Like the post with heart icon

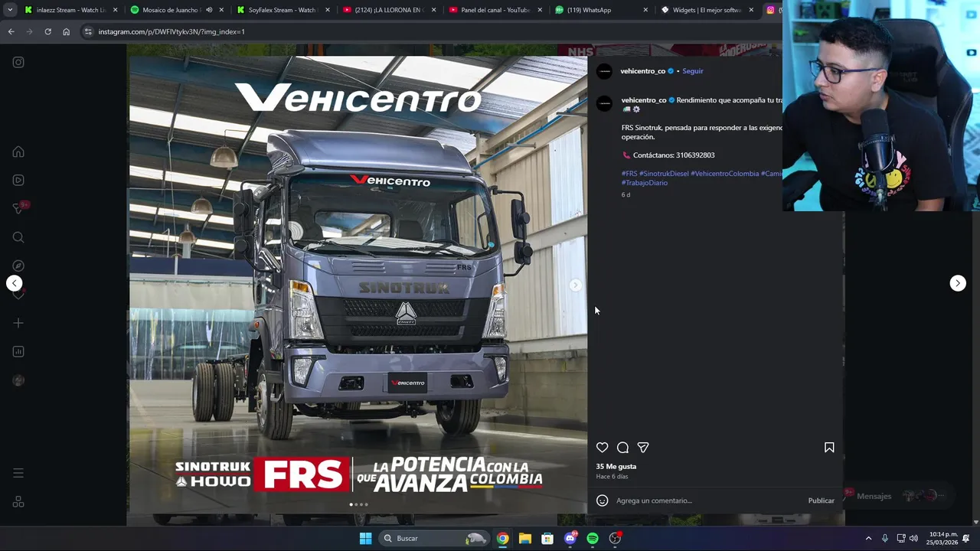[603, 448]
